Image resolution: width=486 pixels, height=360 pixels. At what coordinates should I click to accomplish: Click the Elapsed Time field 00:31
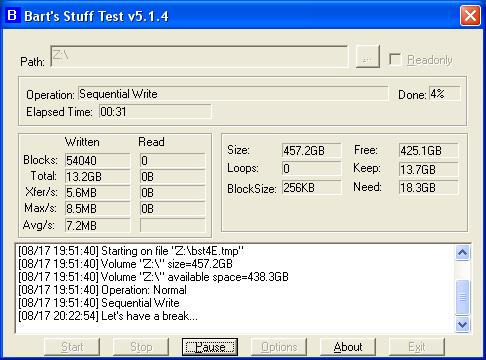coord(155,112)
